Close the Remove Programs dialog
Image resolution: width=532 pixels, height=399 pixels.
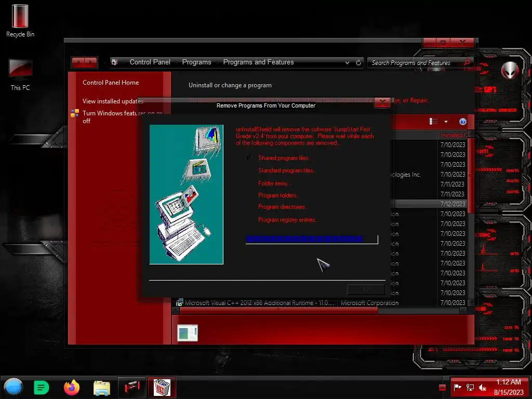point(382,102)
